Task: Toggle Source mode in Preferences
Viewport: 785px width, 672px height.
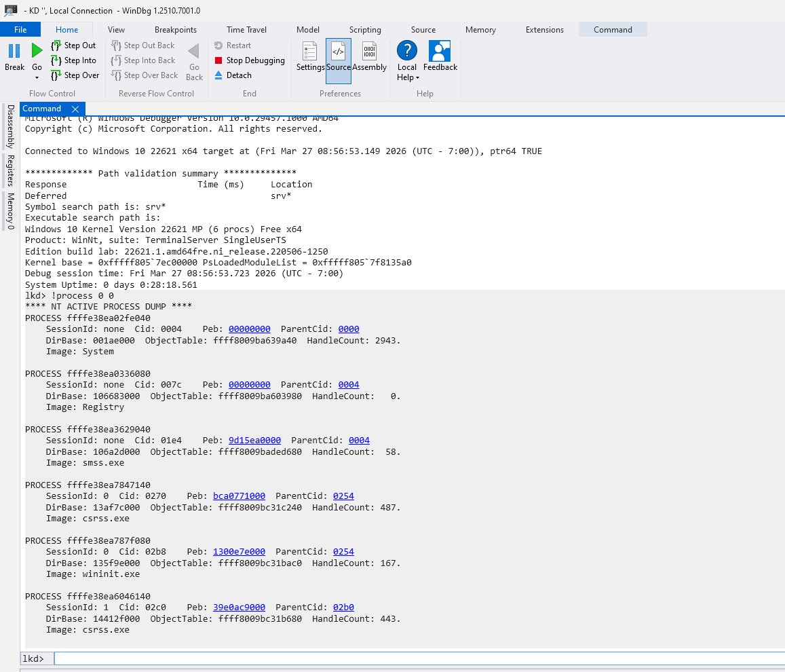Action: [338, 52]
